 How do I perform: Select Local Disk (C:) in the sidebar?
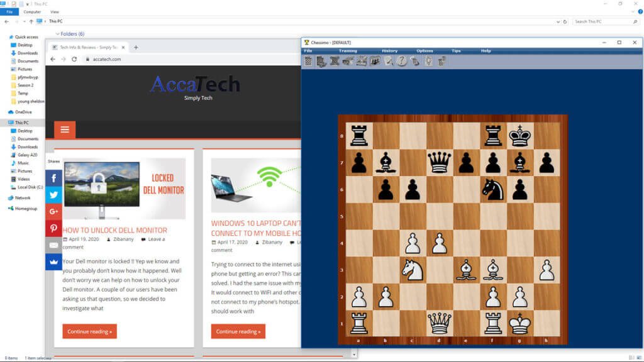click(x=30, y=187)
